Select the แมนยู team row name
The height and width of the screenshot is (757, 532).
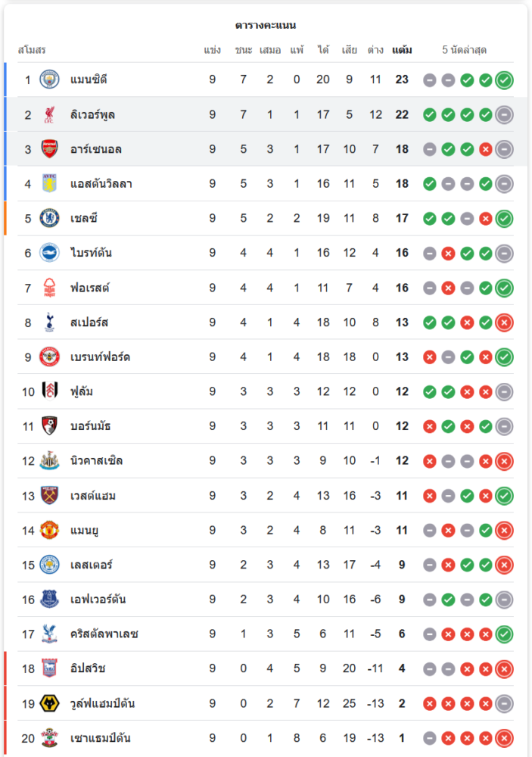(85, 530)
